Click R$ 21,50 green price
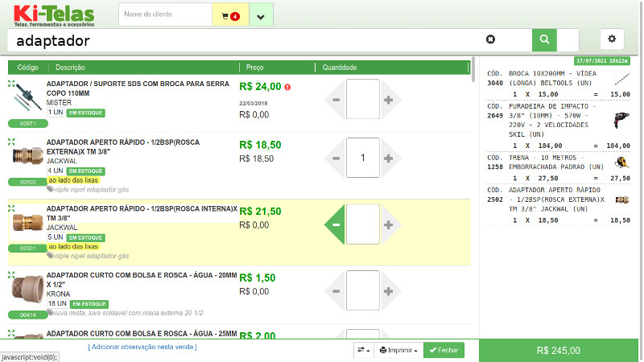This screenshot has width=644, height=362. tap(260, 212)
